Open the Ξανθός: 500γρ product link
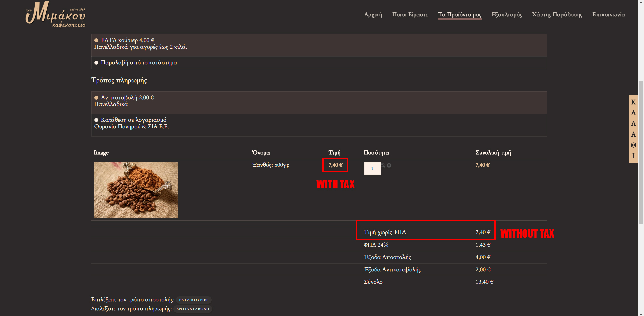Screen dimensions: 644x316 pos(271,165)
